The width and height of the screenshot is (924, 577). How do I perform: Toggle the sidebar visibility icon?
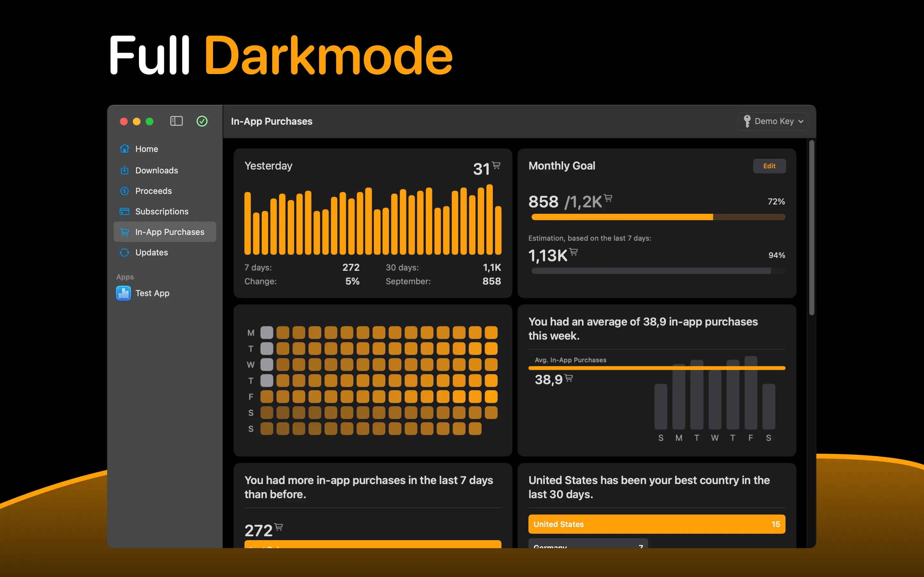tap(176, 121)
